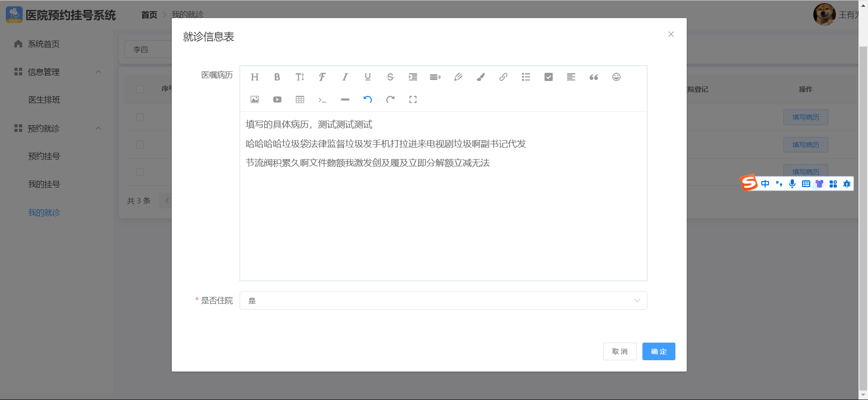Open the Sogou toolbox grid icon
This screenshot has width=868, height=400.
coord(833,184)
